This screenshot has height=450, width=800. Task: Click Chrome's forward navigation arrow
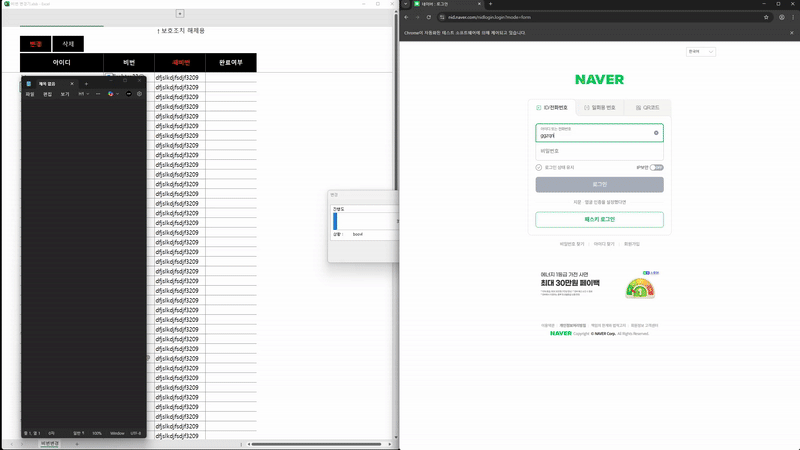click(417, 17)
